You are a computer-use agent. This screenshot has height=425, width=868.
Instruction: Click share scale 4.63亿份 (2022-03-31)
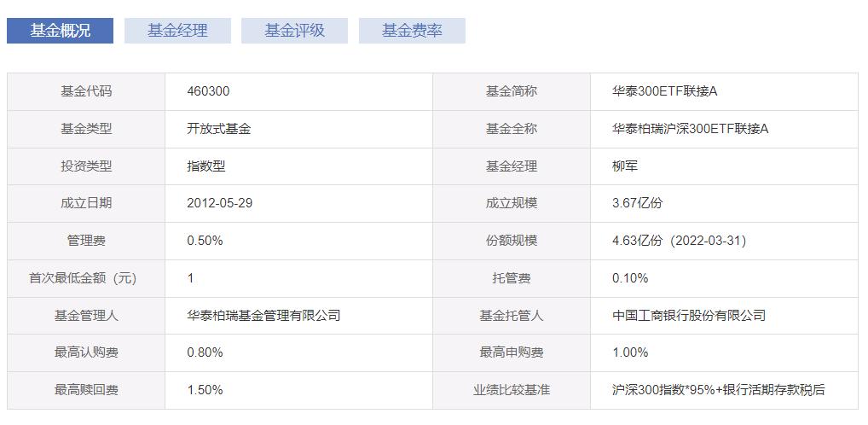(680, 241)
